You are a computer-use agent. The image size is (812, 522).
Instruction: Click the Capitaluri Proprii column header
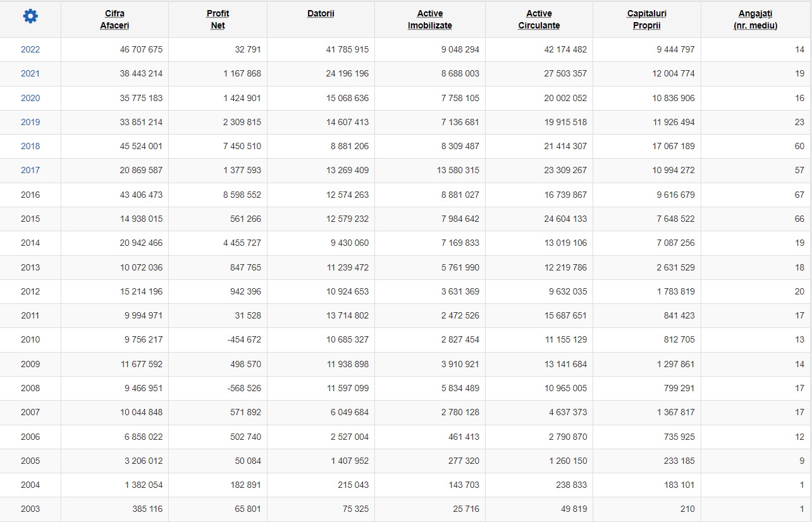pos(646,20)
